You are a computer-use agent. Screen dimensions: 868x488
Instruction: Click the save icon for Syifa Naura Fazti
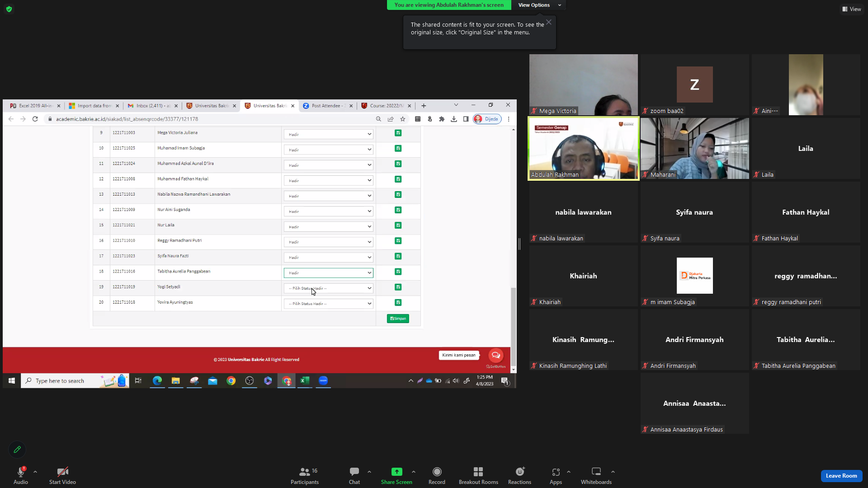coord(398,256)
